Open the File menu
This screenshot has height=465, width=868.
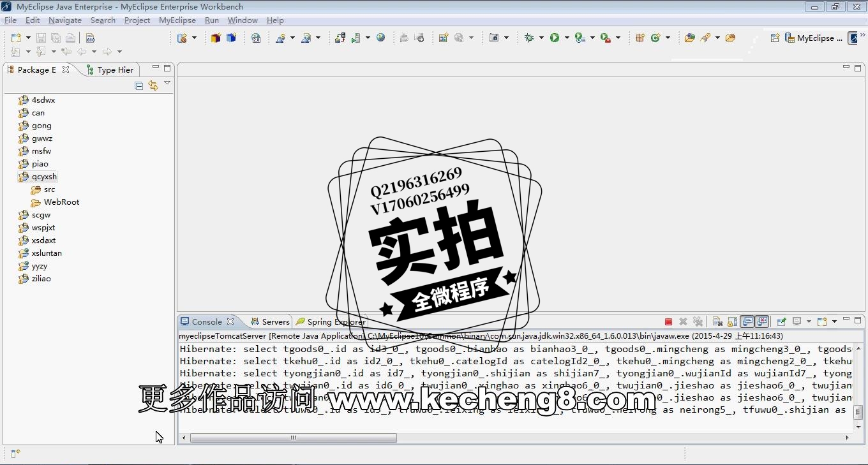pos(10,20)
